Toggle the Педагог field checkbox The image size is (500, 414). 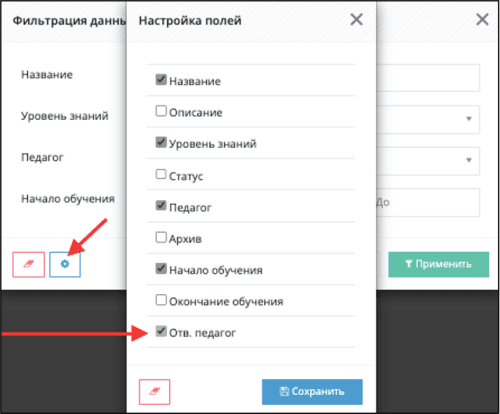pyautogui.click(x=161, y=205)
